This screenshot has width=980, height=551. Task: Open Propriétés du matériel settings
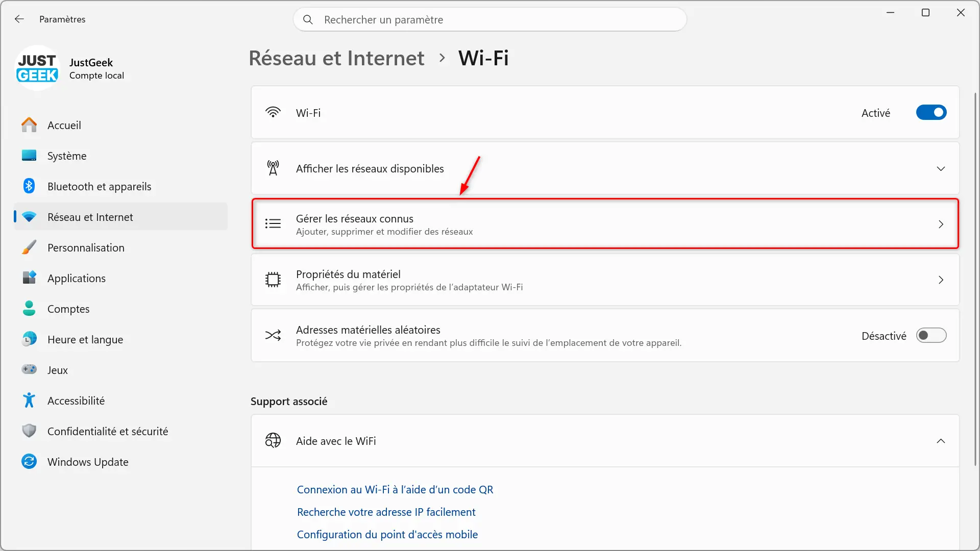click(605, 280)
